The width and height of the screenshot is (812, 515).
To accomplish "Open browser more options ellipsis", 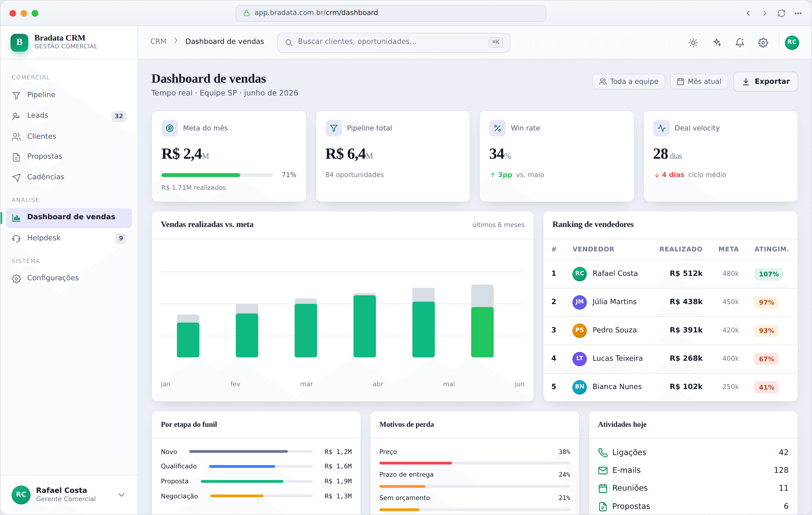I will click(798, 13).
